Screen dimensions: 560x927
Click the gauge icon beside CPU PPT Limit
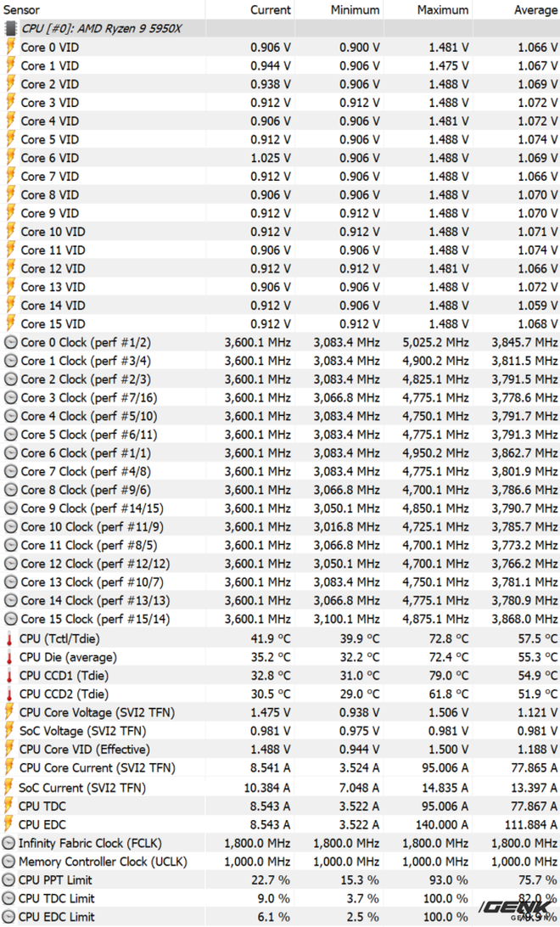(9, 880)
